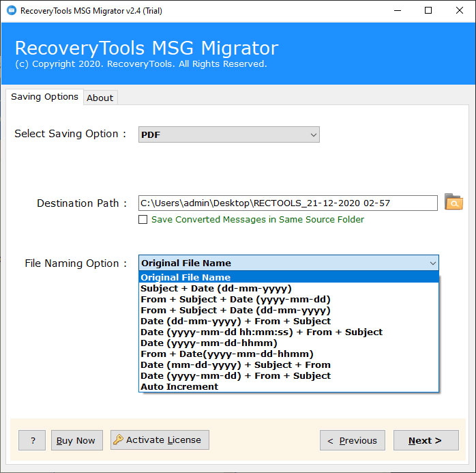Click the key icon on Activate License
The width and height of the screenshot is (476, 473).
(118, 440)
